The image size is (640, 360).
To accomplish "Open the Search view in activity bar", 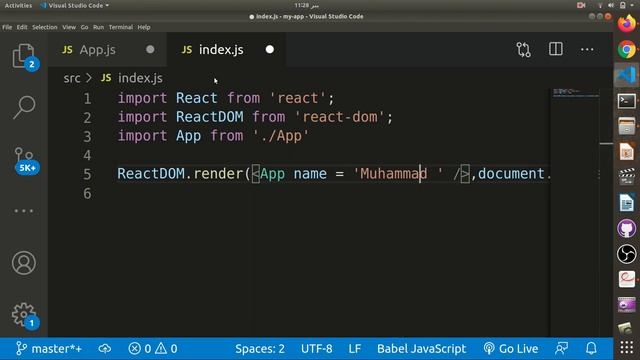I will click(24, 107).
